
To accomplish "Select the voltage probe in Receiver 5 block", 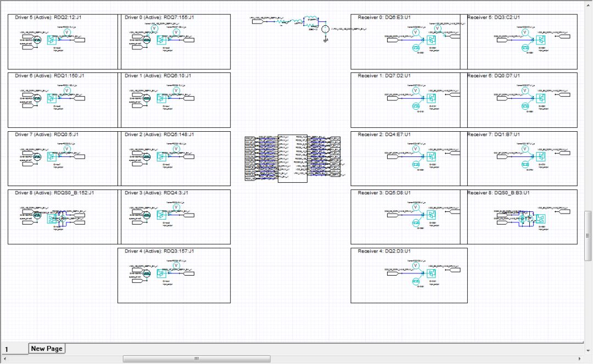I will 525,32.
